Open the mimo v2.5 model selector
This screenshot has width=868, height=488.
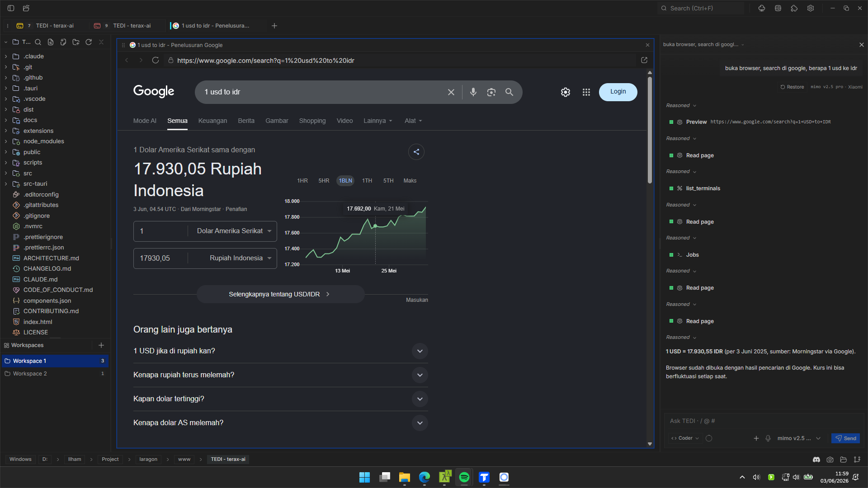(799, 438)
